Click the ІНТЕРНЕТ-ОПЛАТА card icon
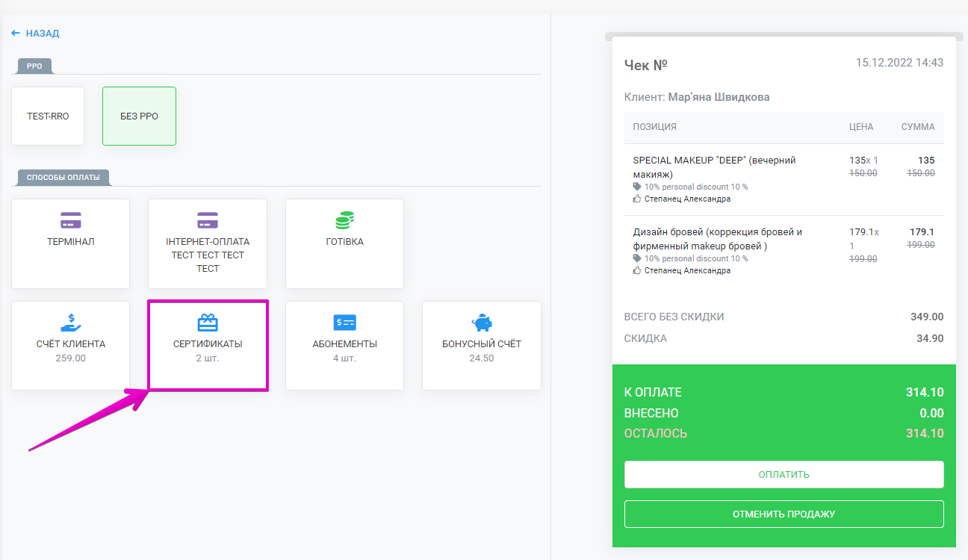The image size is (968, 560). 208,221
